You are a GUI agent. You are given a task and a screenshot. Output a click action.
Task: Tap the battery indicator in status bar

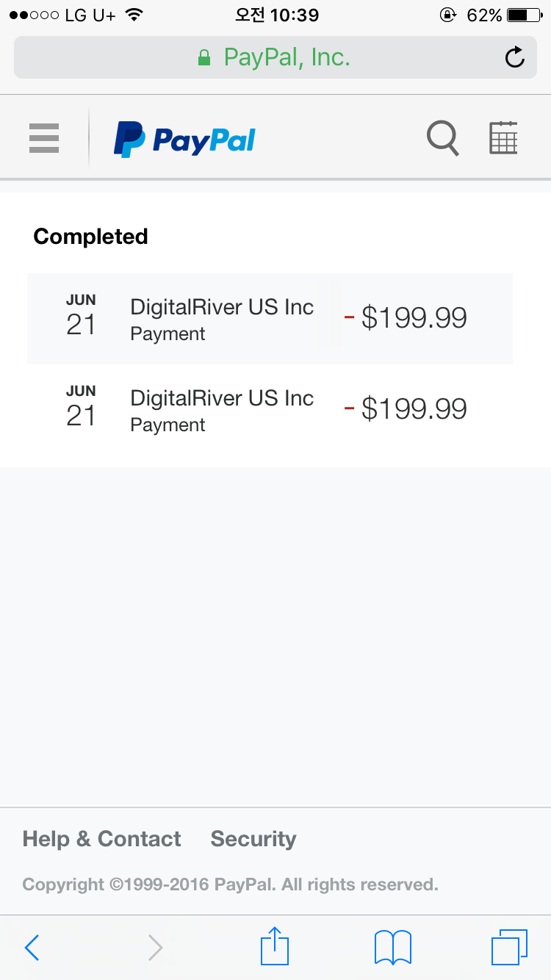[x=524, y=15]
